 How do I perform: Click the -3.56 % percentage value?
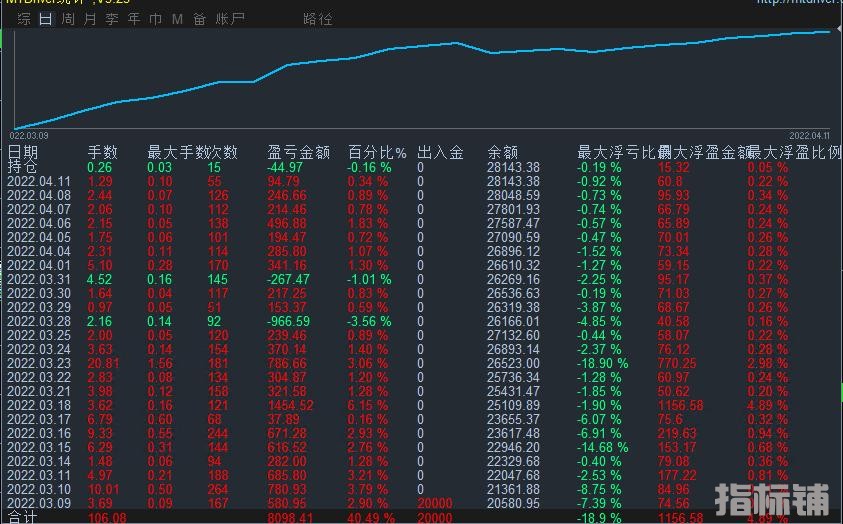369,321
